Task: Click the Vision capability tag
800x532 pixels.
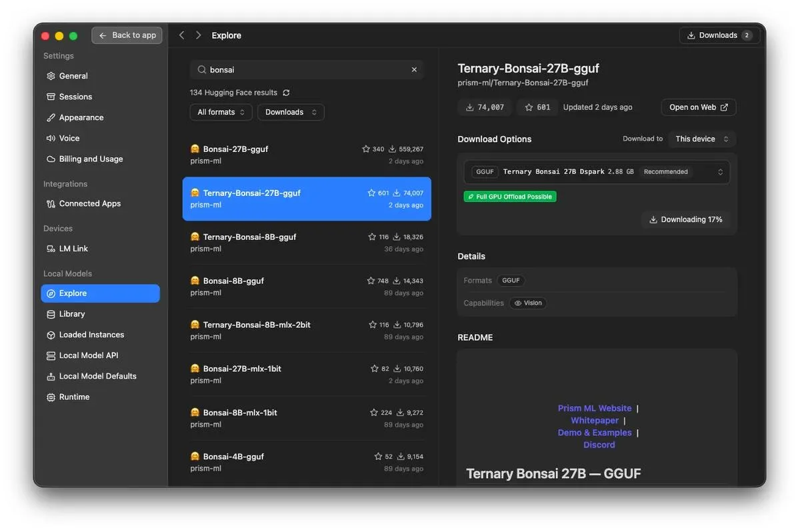Action: click(x=528, y=303)
